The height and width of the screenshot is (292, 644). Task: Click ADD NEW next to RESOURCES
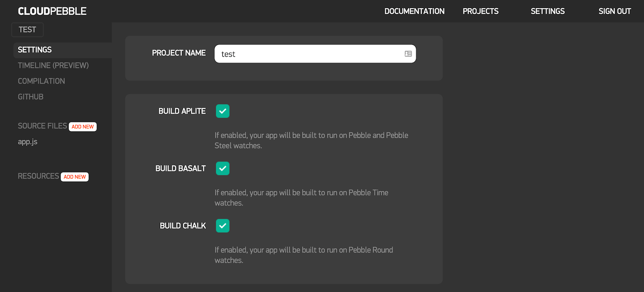point(74,176)
